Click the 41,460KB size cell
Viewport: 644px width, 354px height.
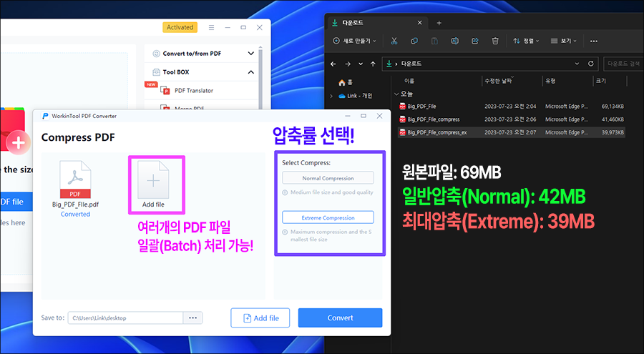click(x=613, y=119)
